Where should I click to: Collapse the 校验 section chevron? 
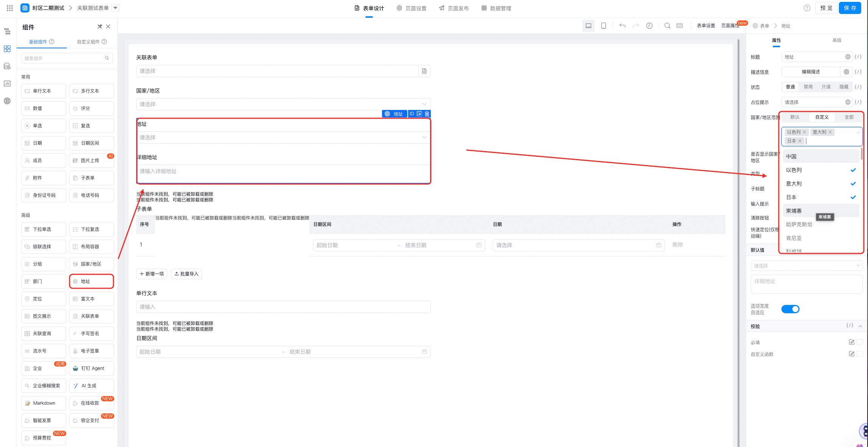click(x=860, y=326)
